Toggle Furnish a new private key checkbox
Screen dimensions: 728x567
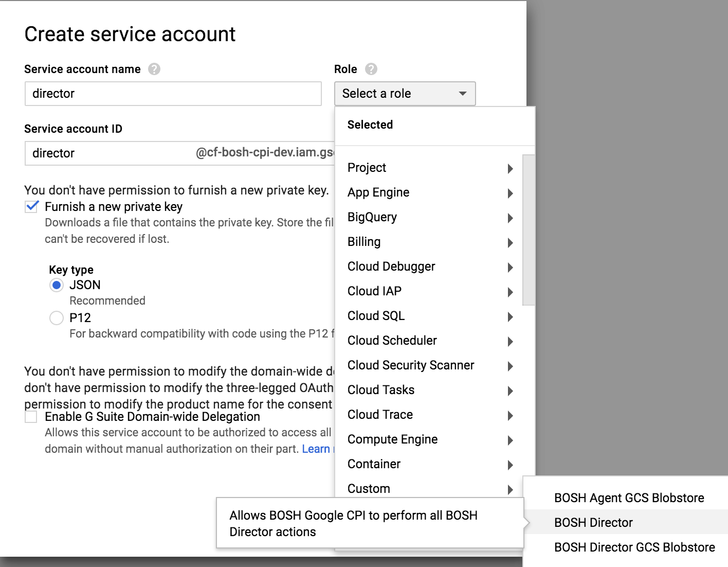click(32, 206)
